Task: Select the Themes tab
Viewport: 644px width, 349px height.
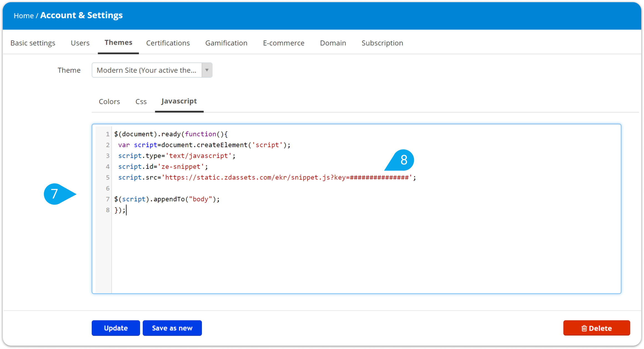Action: click(x=118, y=42)
